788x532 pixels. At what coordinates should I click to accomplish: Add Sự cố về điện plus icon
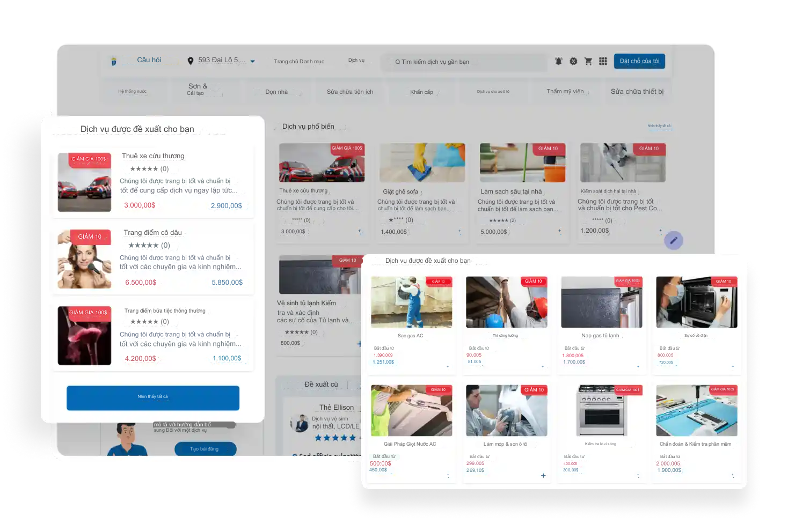point(733,367)
